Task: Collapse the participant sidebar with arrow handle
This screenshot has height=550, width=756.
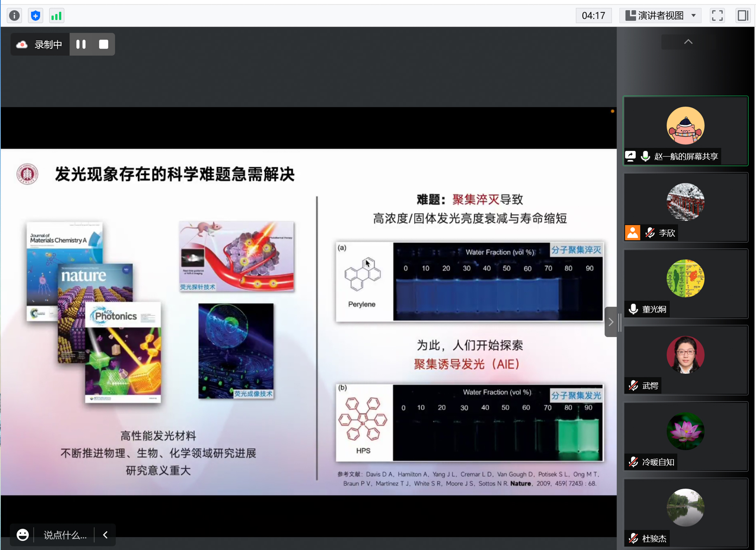Action: (611, 322)
